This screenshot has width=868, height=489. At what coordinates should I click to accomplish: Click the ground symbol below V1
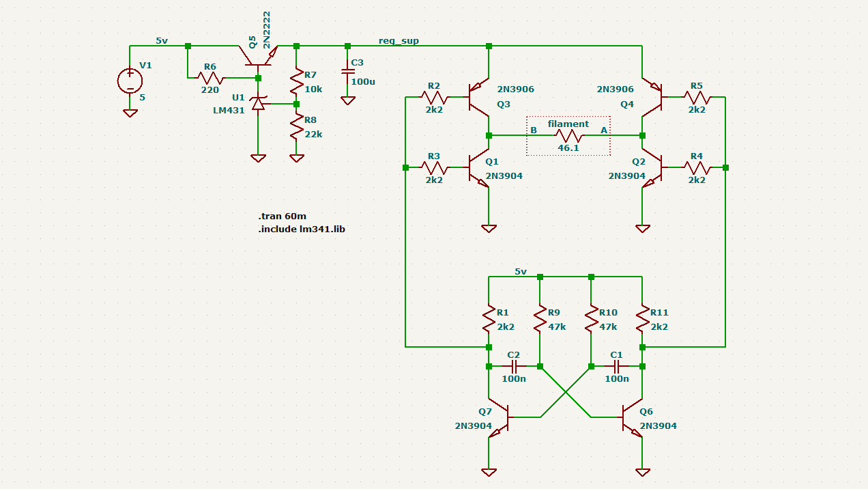coord(130,113)
